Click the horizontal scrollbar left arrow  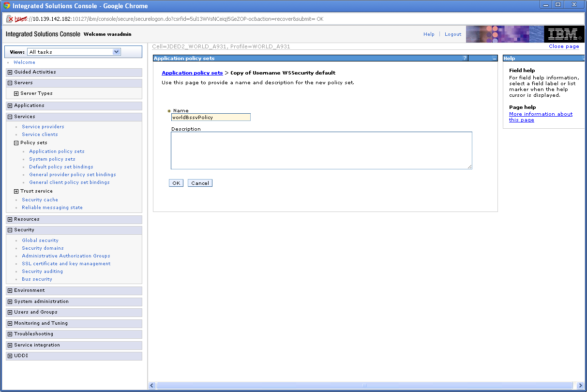point(152,386)
